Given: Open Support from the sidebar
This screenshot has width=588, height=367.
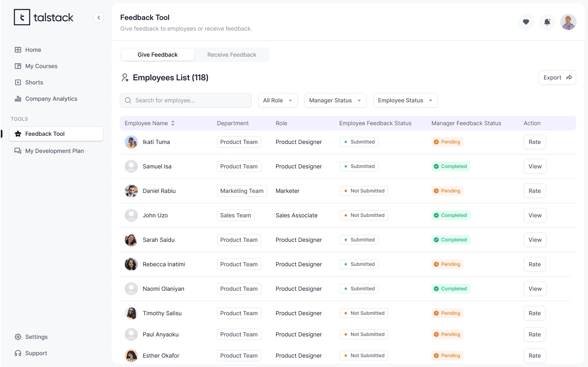Looking at the screenshot, I should tap(36, 353).
